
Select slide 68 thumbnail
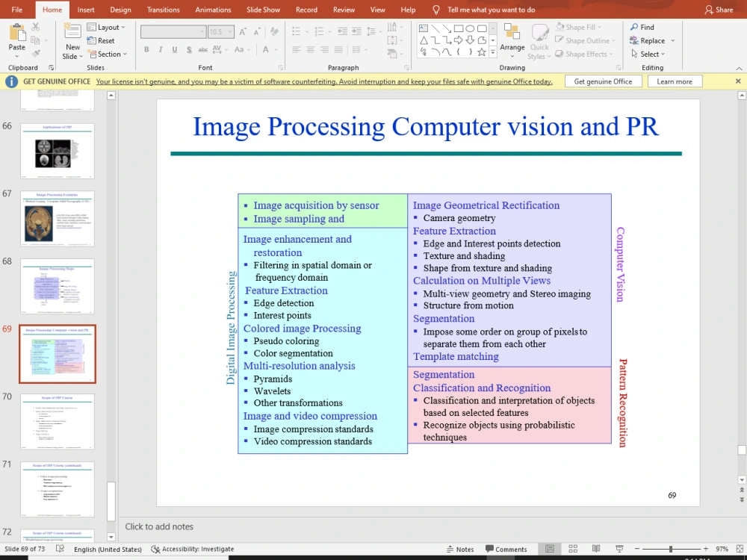click(x=58, y=286)
